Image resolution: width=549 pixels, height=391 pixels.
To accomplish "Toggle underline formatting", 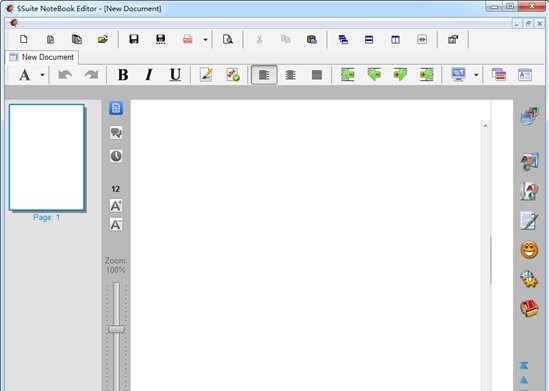I will [x=175, y=75].
